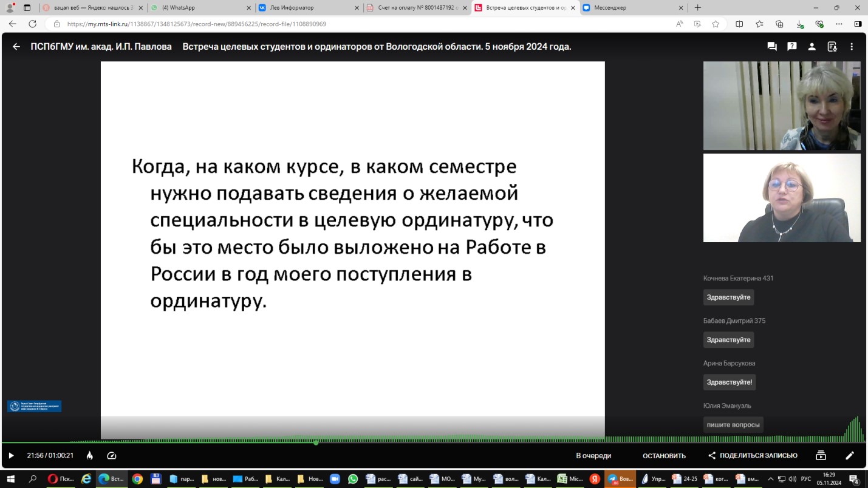Viewport: 868px width, 488px height.
Task: Open split screen view icon
Action: (739, 24)
